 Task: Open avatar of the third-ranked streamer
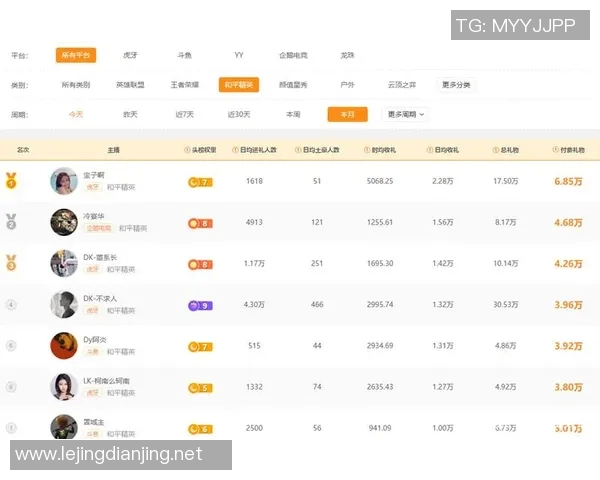[64, 263]
